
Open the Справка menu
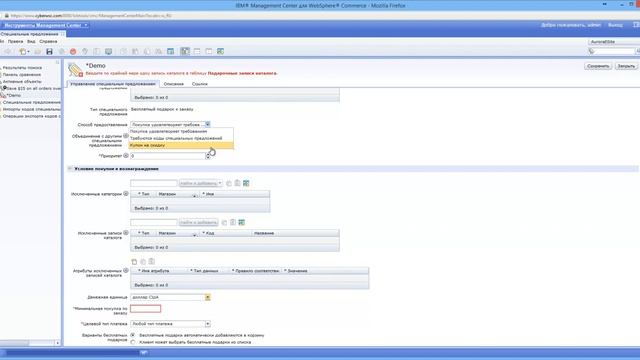(x=48, y=42)
